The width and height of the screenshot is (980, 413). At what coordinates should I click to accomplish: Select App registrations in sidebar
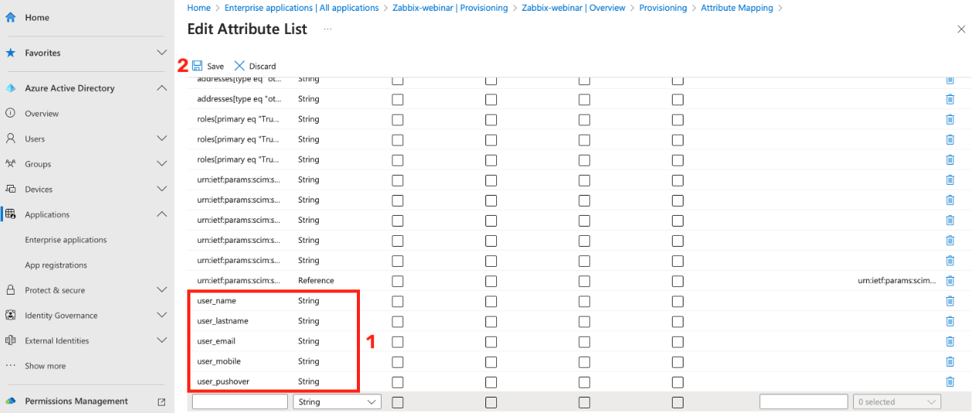pyautogui.click(x=56, y=265)
